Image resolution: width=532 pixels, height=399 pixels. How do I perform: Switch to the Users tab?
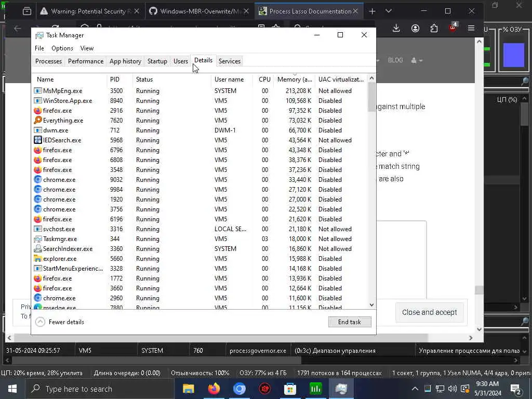[x=180, y=61]
